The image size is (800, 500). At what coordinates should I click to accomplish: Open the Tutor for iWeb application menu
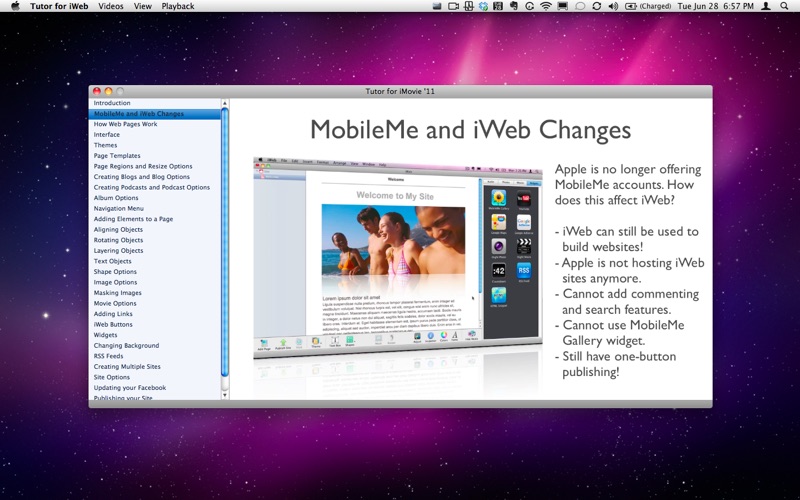tap(59, 6)
